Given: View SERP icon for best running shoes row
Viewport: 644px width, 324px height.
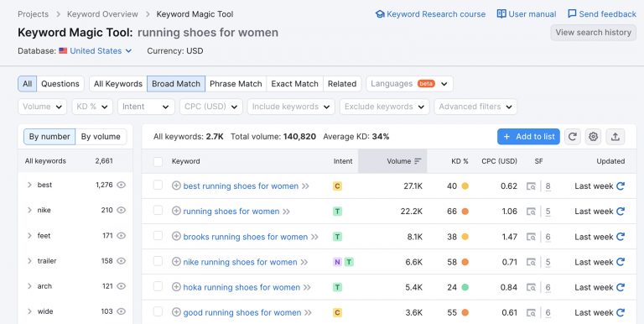Looking at the screenshot, I should [531, 186].
